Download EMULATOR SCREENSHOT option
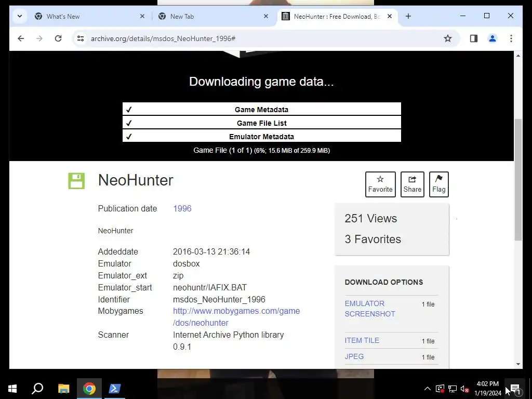Viewport: 532px width, 399px height. 370,309
